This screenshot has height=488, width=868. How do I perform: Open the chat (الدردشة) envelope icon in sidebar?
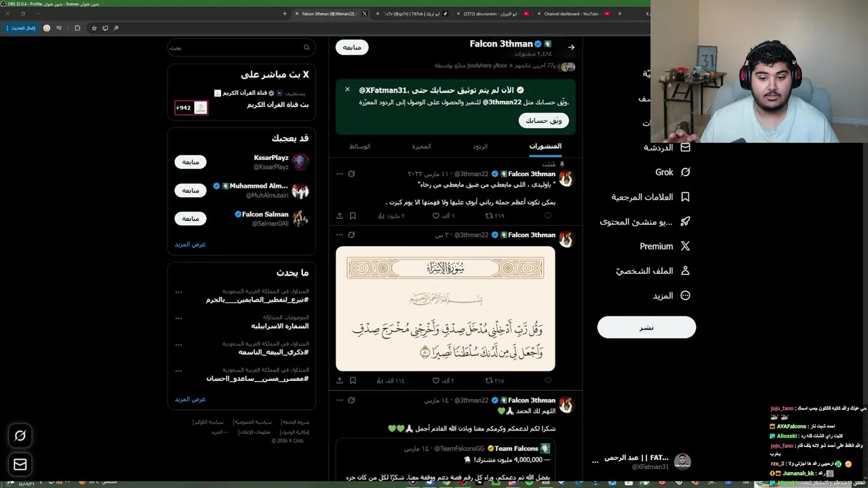pyautogui.click(x=685, y=148)
